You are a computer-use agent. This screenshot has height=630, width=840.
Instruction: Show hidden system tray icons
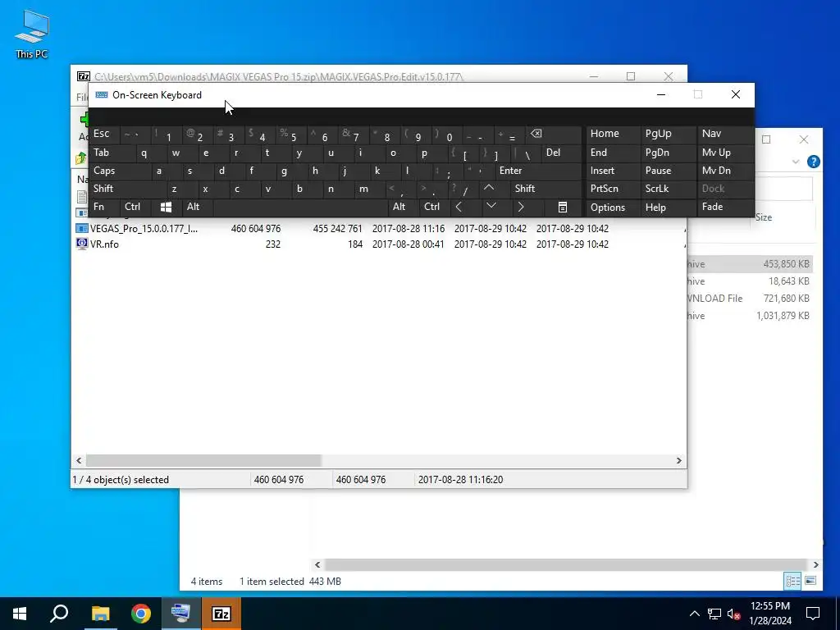pyautogui.click(x=694, y=614)
